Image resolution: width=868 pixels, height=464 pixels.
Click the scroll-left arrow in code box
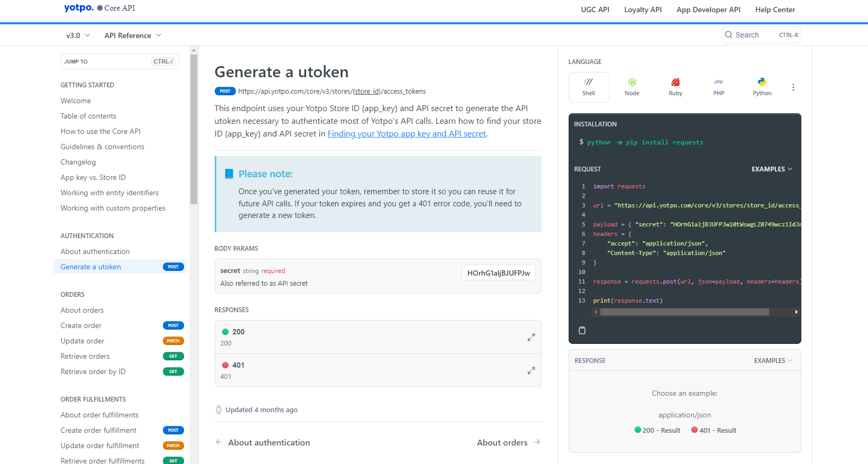pos(596,312)
